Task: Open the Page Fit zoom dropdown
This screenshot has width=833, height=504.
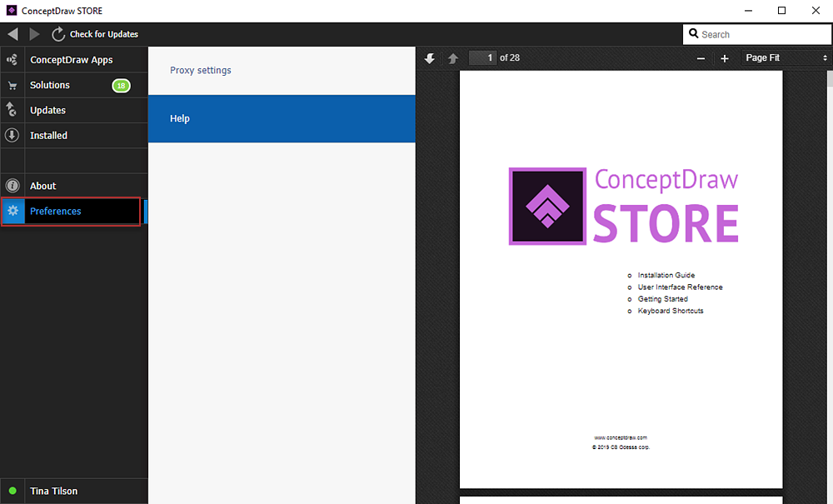Action: tap(786, 57)
